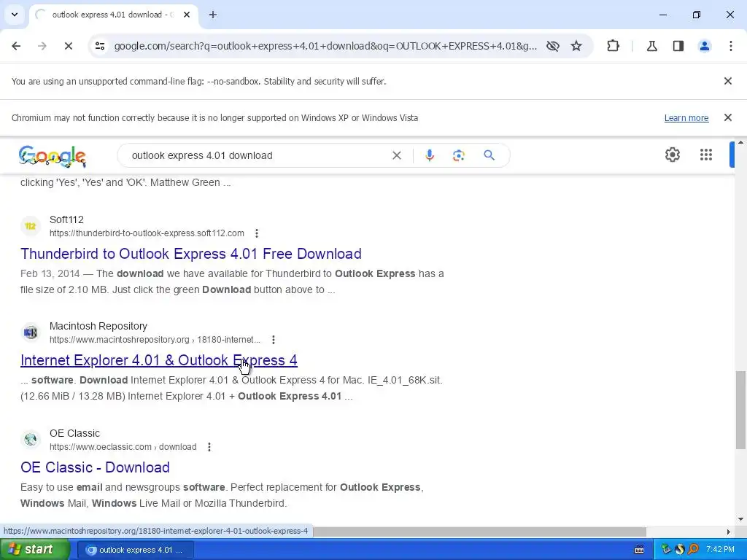747x560 pixels.
Task: Open the OE Classic - Download link
Action: tap(96, 467)
